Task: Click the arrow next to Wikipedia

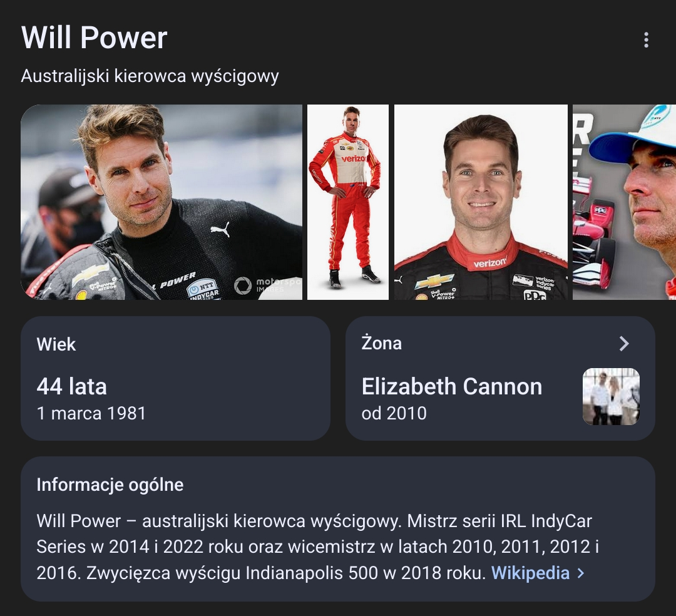Action: 581,573
